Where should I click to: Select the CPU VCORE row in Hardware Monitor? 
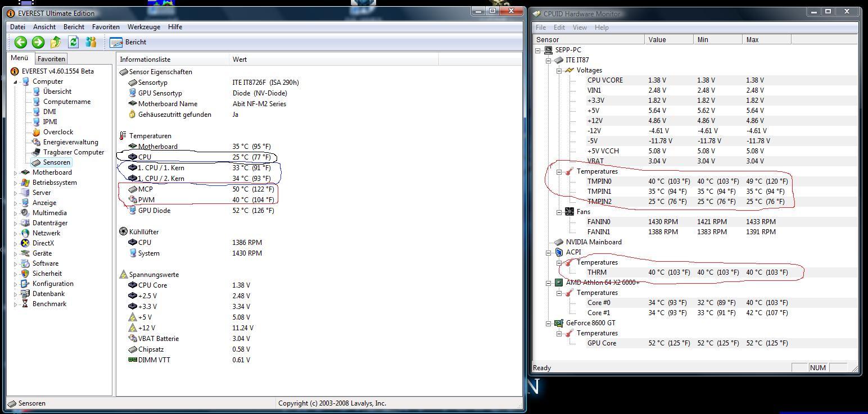click(721, 80)
